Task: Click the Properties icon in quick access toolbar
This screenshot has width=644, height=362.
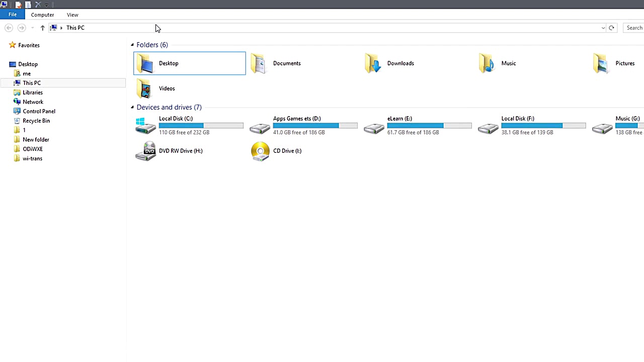Action: coord(19,5)
